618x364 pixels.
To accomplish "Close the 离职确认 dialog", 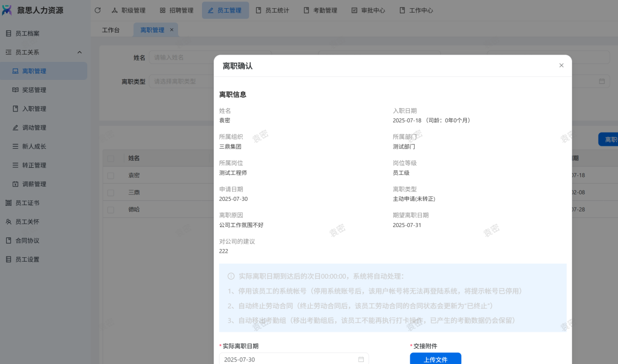I will click(561, 65).
